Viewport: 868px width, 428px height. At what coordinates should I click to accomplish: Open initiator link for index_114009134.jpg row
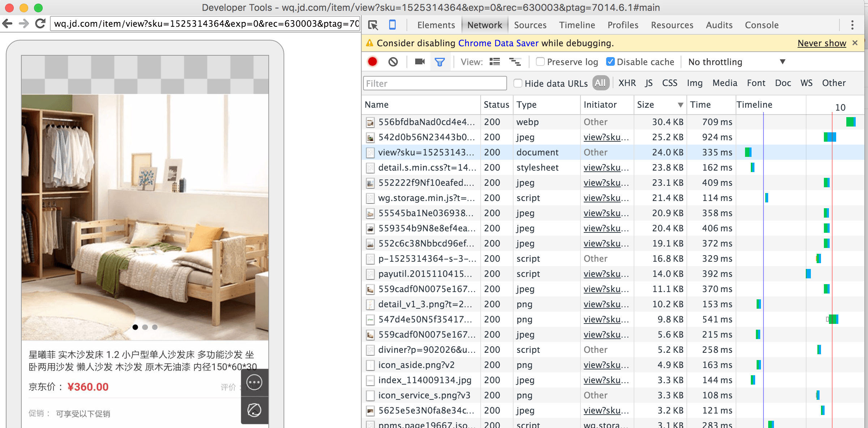606,381
